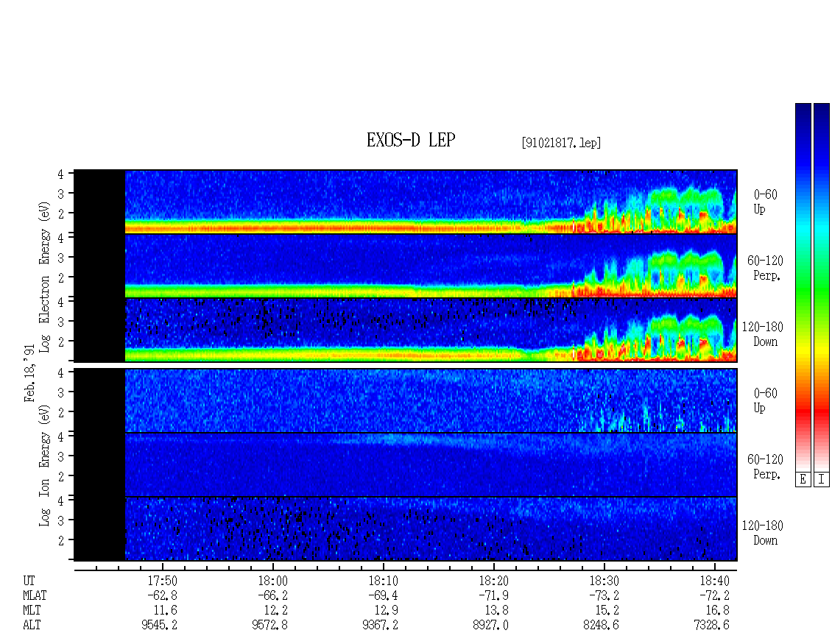Select the ALT value "9545.2"

click(160, 625)
